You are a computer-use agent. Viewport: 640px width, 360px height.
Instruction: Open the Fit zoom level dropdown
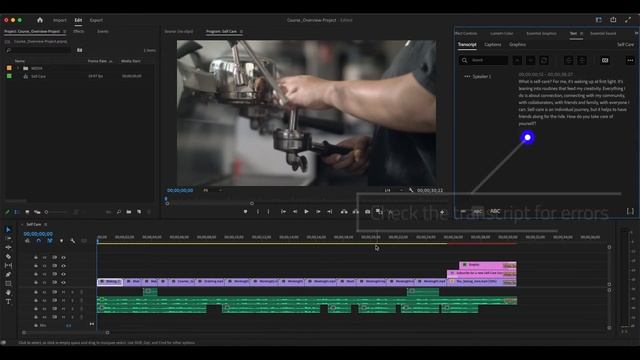[212, 190]
